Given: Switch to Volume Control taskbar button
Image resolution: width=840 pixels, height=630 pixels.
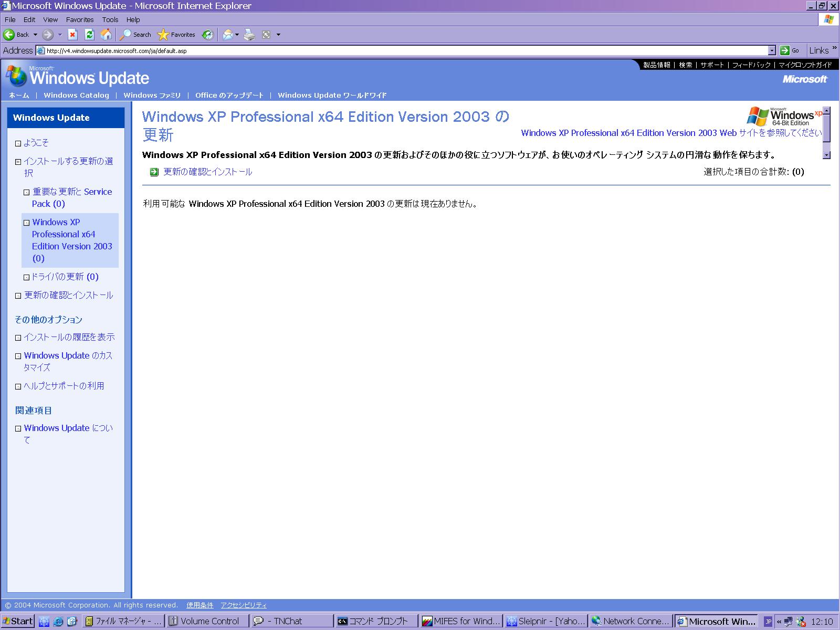Looking at the screenshot, I should pos(207,621).
